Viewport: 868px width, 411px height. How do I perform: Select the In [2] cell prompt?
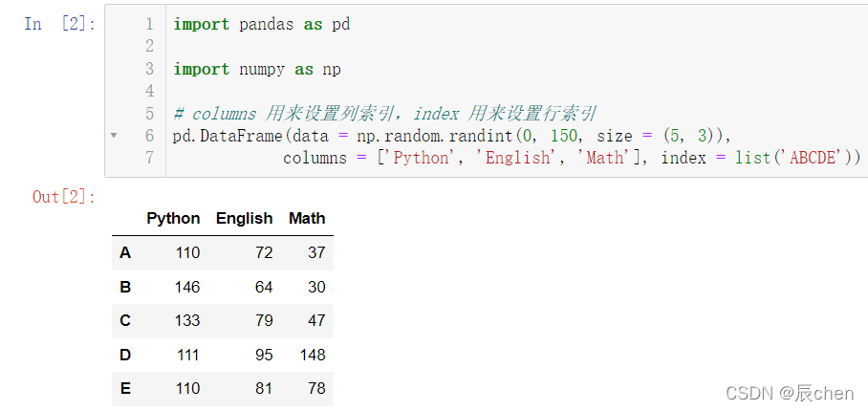[60, 24]
